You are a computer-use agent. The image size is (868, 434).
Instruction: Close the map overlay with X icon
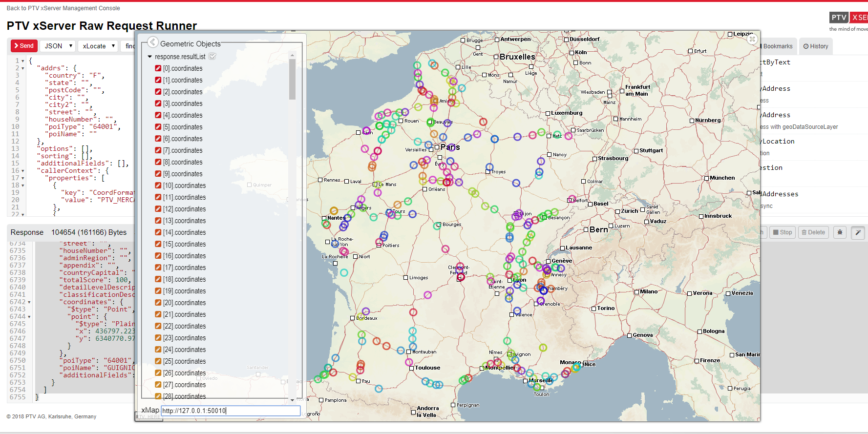pos(752,39)
